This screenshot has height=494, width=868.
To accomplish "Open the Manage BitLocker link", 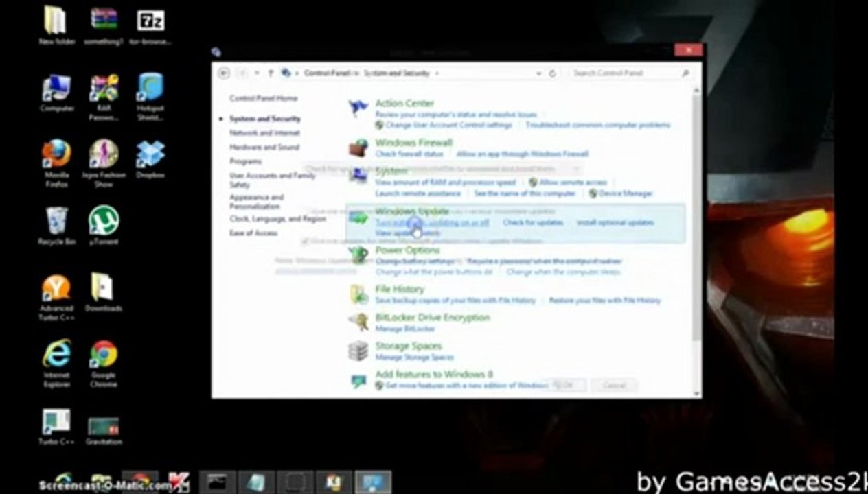I will click(x=405, y=329).
